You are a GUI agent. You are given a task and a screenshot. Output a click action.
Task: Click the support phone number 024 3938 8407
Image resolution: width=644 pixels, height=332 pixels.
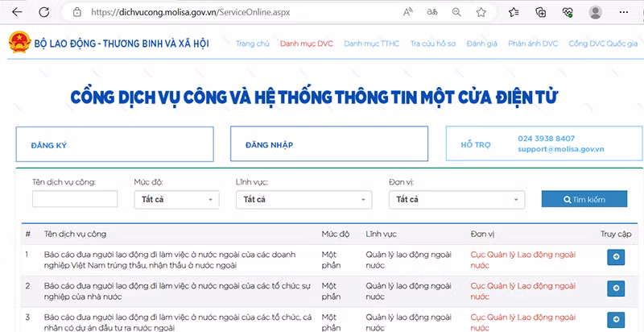547,139
